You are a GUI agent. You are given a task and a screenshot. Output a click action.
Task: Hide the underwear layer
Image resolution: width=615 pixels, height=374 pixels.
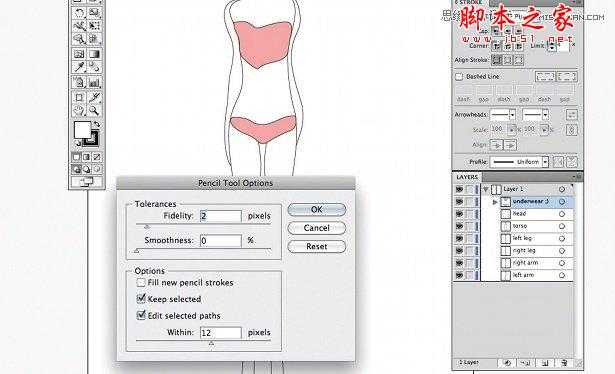coord(459,202)
